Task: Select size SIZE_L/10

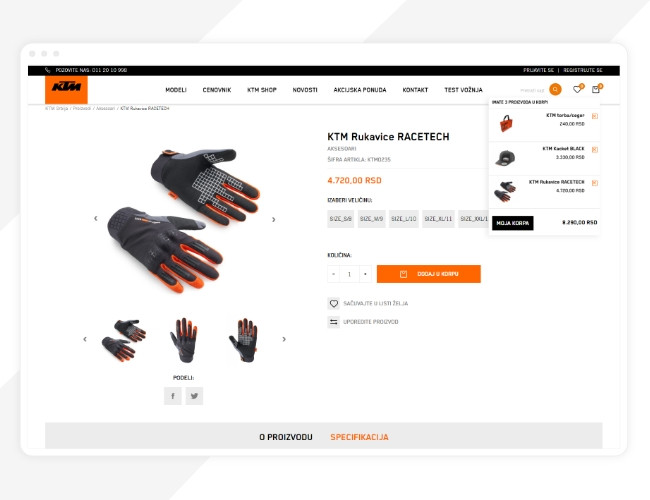Action: [x=404, y=219]
